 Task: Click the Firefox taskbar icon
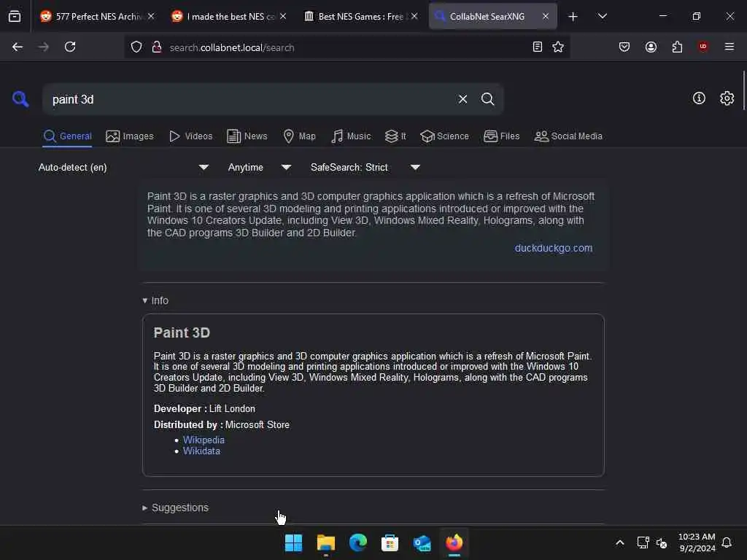click(x=454, y=542)
